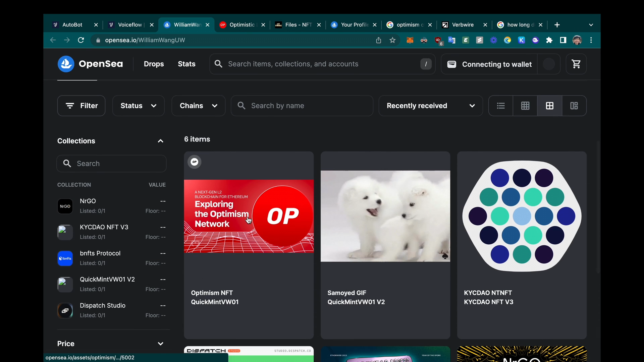The image size is (644, 362).
Task: Click the bnfts Protocol collection logo
Action: [65, 258]
